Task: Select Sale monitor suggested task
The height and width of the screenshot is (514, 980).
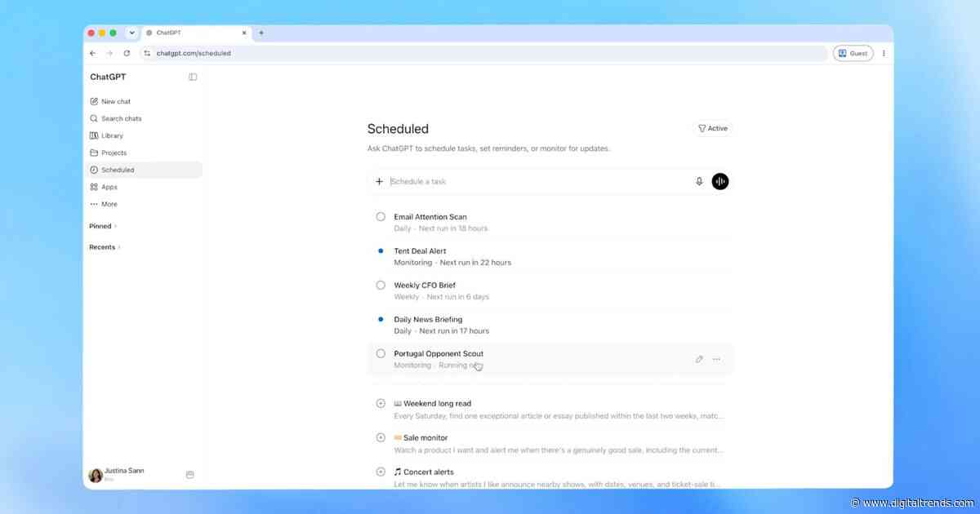Action: click(x=550, y=444)
